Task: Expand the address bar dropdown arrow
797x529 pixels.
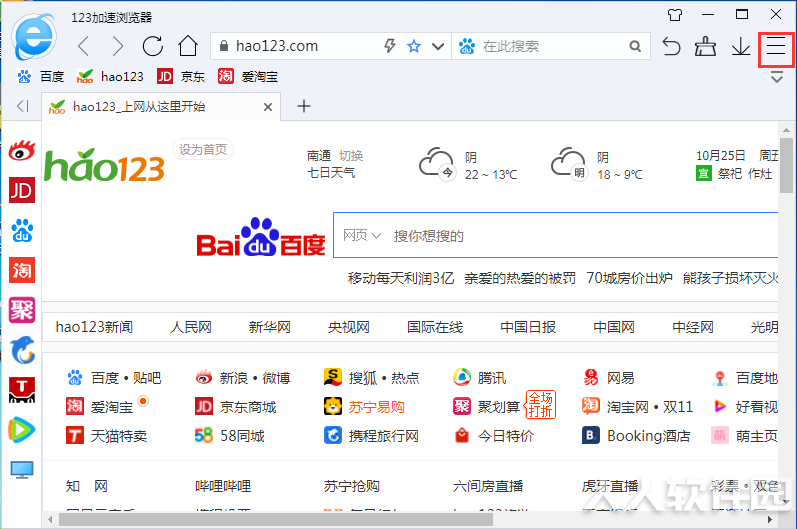Action: point(438,47)
